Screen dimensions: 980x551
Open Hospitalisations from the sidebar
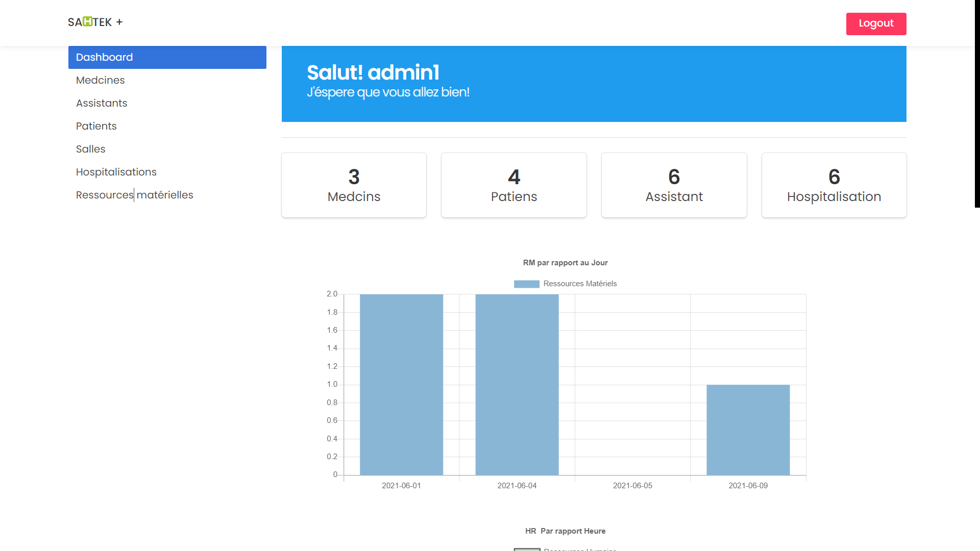[116, 172]
